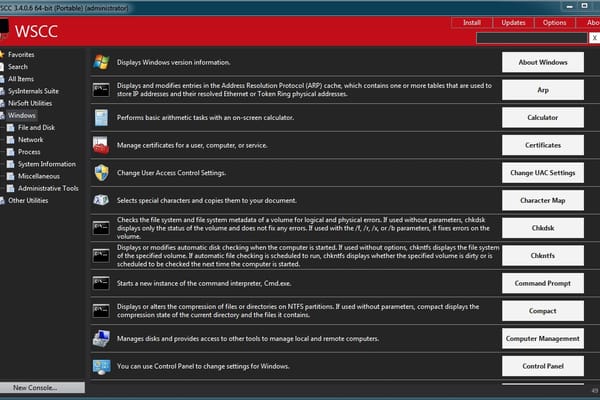This screenshot has width=600, height=400.
Task: Click the System Information page icon
Action: pyautogui.click(x=11, y=164)
